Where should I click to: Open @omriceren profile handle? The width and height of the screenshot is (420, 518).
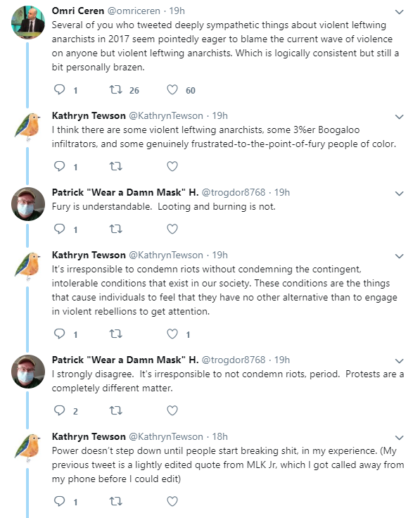tap(134, 11)
